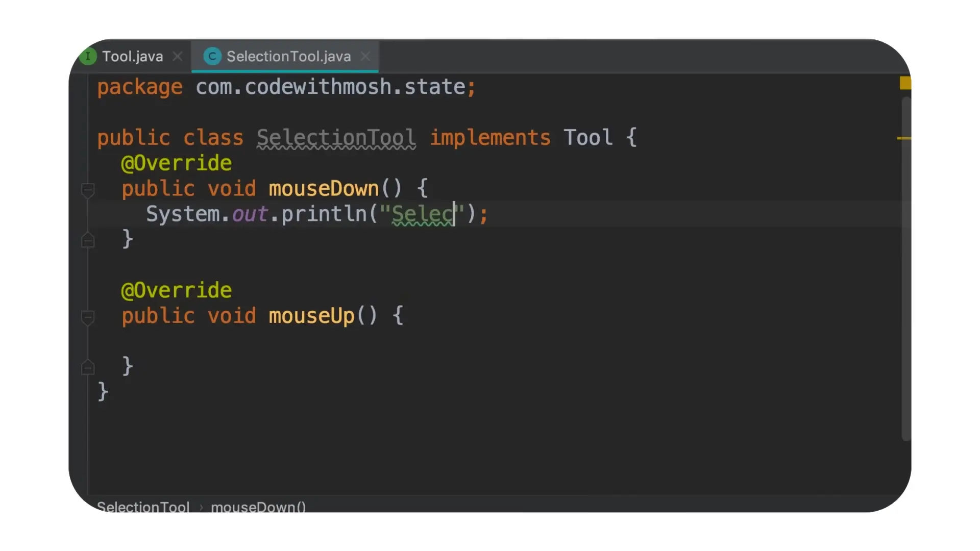980x551 pixels.
Task: Click void keyword in mouseUp declaration
Action: pos(232,316)
